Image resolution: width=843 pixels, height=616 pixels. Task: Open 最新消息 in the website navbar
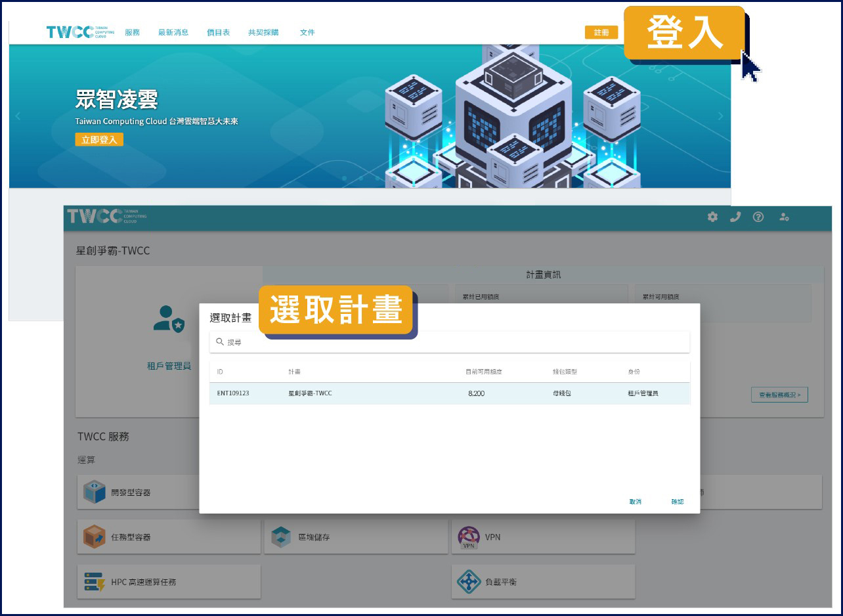pyautogui.click(x=173, y=32)
